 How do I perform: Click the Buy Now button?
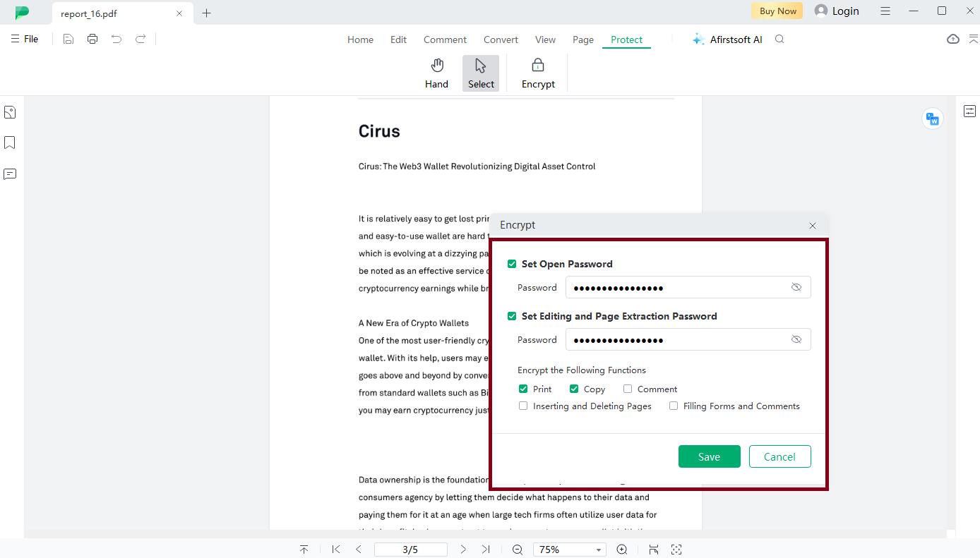point(777,11)
